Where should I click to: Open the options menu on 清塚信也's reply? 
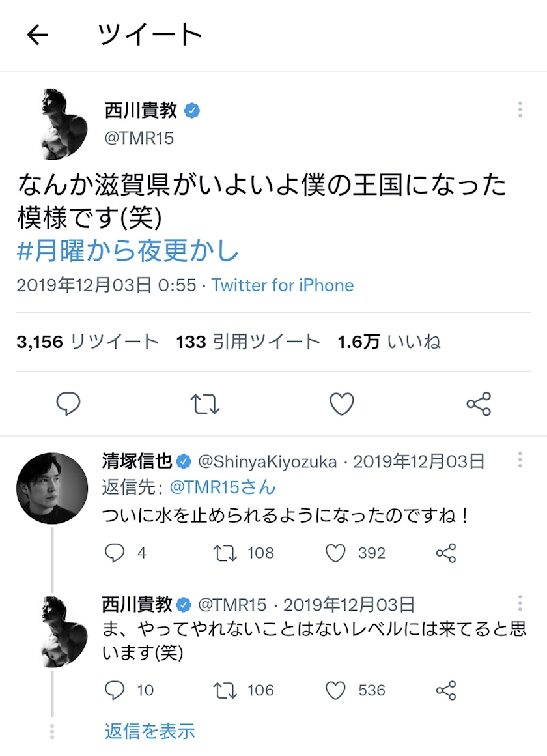coord(520,460)
